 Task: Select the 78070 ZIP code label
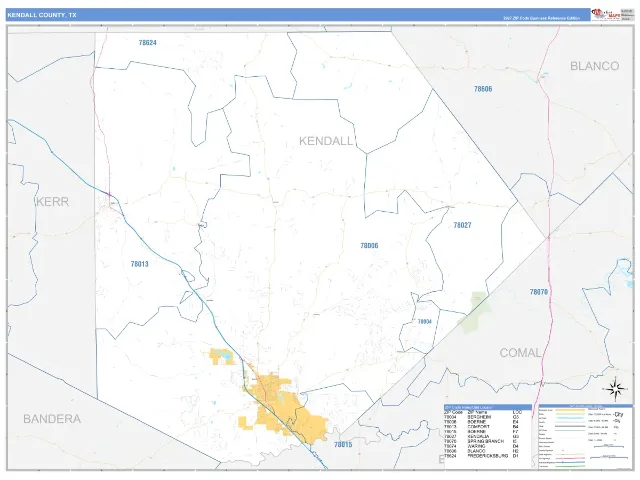539,292
